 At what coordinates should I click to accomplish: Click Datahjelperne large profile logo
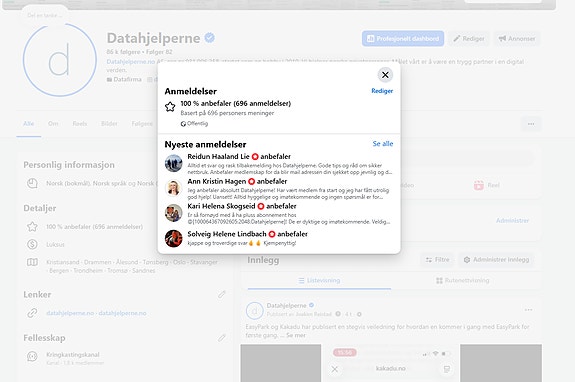pos(60,60)
